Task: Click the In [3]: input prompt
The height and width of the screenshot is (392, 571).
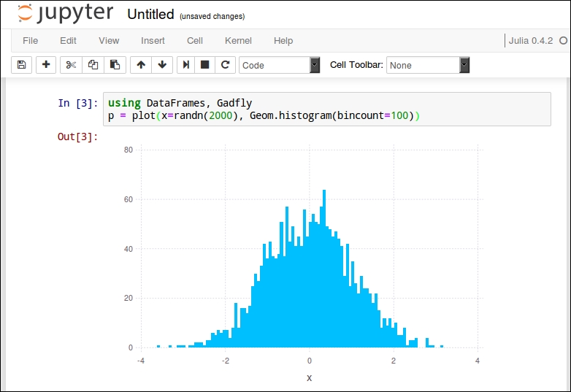Action: point(78,104)
